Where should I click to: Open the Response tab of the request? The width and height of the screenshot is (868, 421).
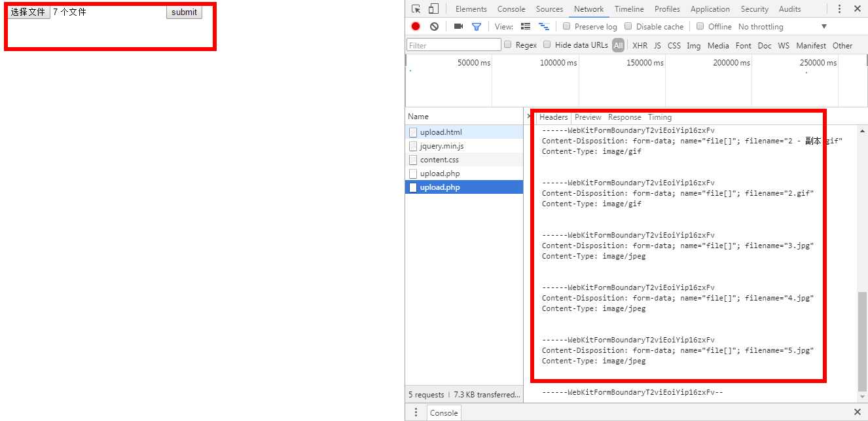624,117
